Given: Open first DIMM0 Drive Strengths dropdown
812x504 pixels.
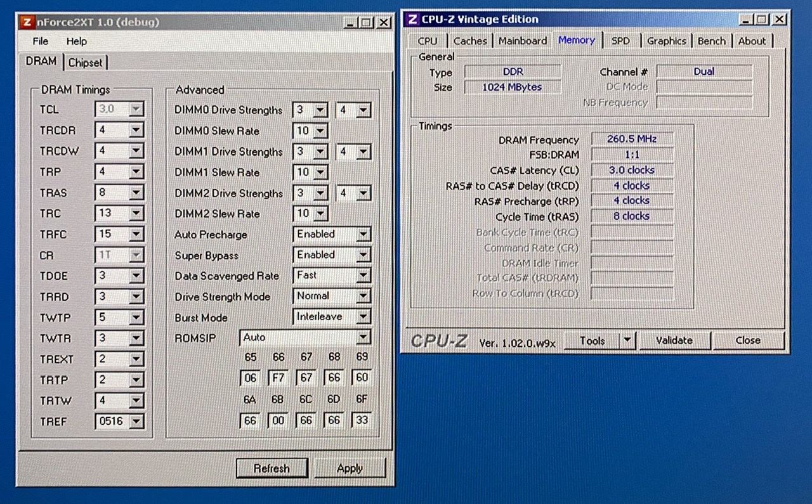Looking at the screenshot, I should [x=310, y=110].
